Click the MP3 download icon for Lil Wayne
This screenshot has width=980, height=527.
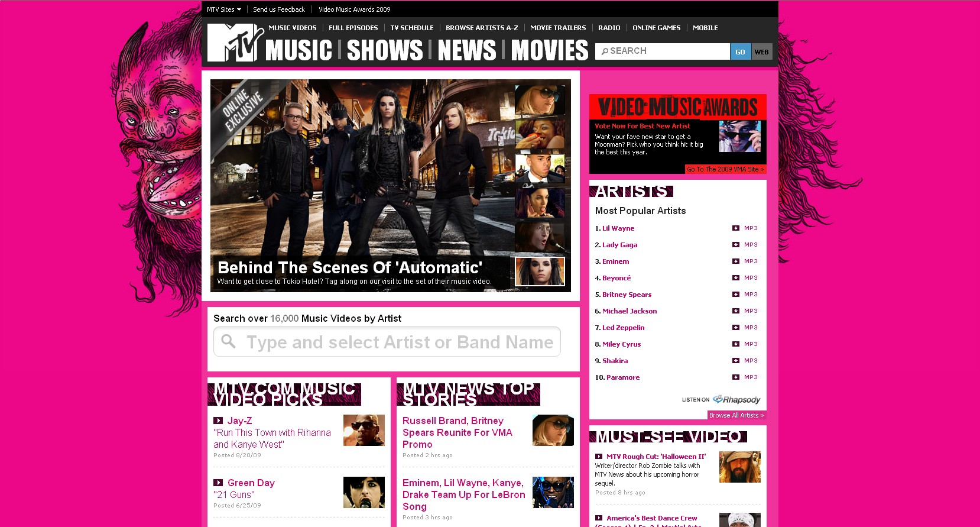point(736,228)
